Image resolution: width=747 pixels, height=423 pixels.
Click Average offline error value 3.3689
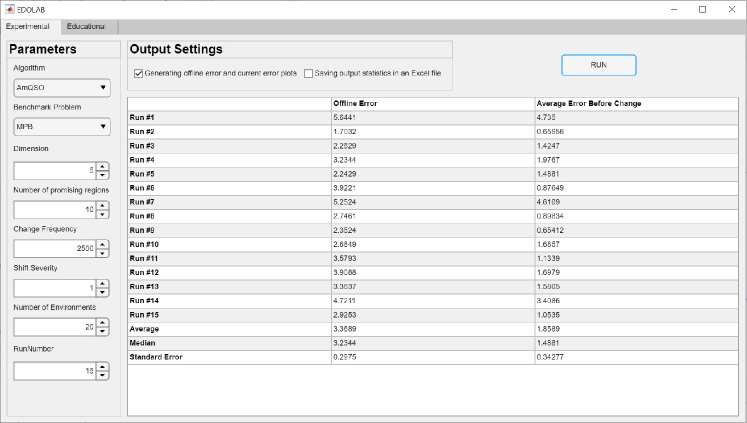[x=433, y=329]
